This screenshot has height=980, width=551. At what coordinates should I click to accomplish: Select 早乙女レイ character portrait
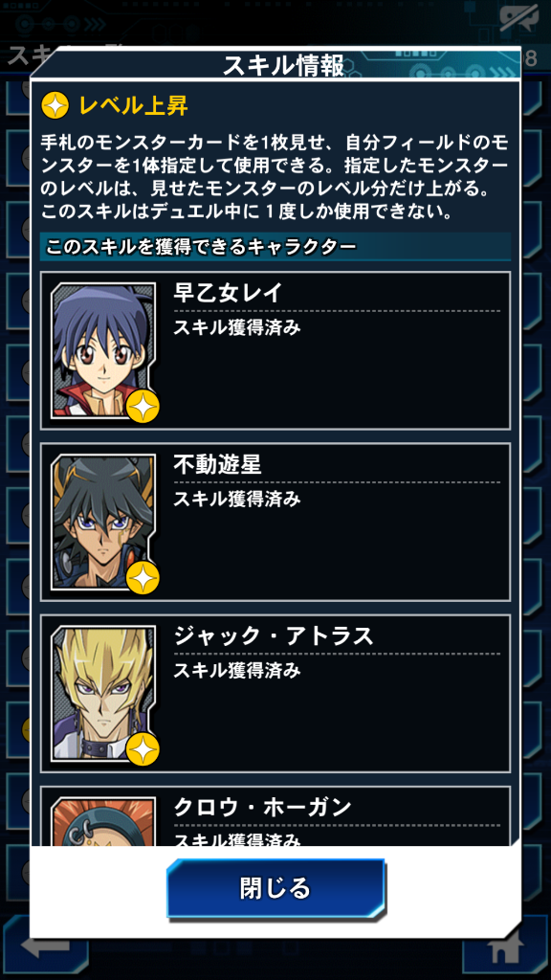pos(103,350)
